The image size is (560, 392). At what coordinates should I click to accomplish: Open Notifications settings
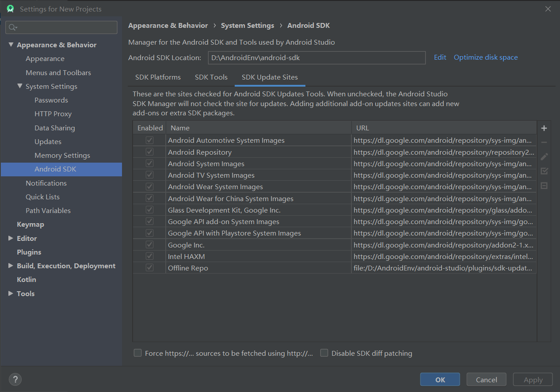point(46,183)
